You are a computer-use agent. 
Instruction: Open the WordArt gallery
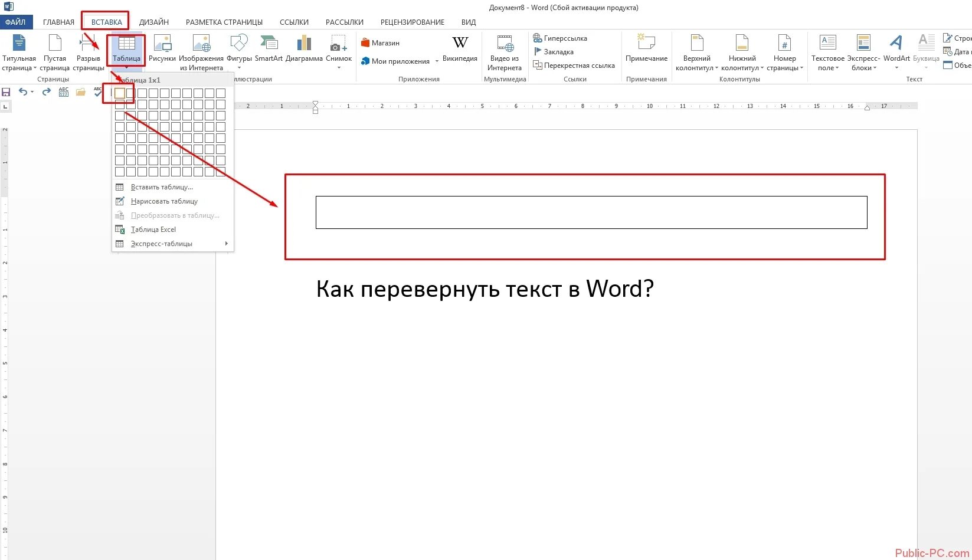(896, 51)
